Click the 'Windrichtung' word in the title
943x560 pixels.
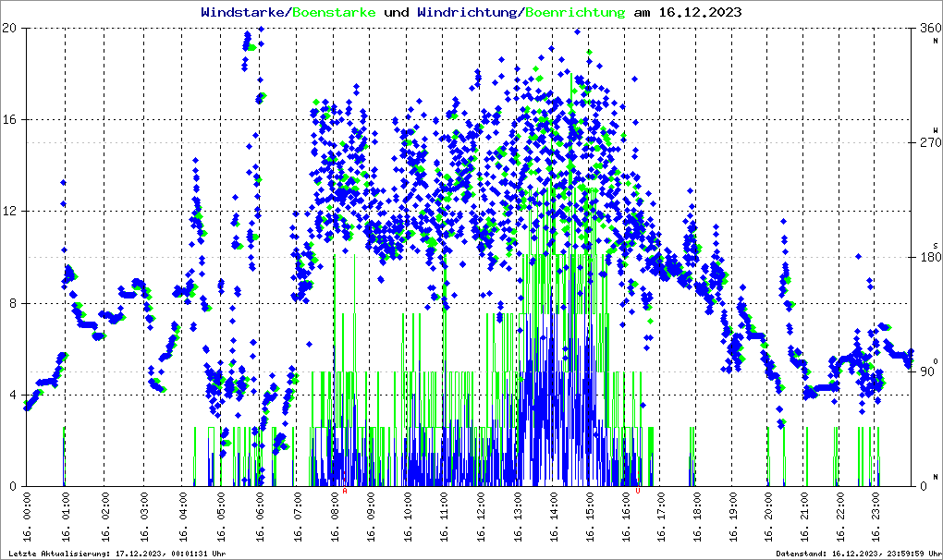tap(467, 12)
